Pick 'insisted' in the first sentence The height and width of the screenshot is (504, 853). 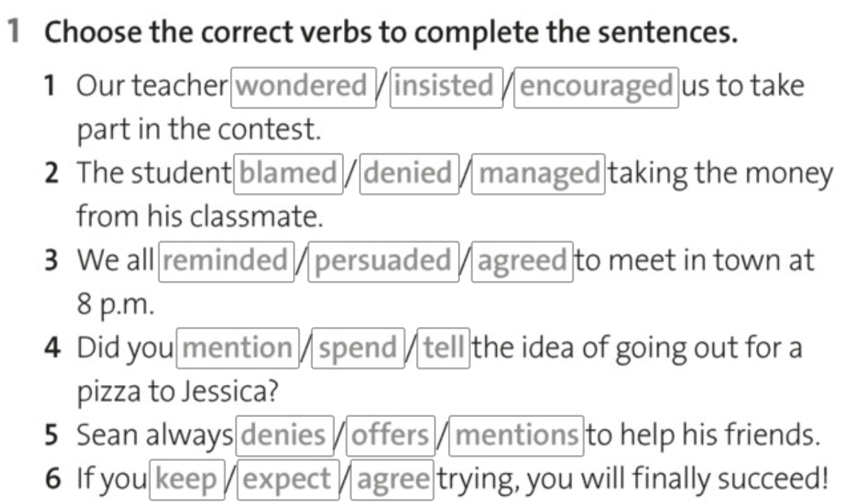[446, 87]
